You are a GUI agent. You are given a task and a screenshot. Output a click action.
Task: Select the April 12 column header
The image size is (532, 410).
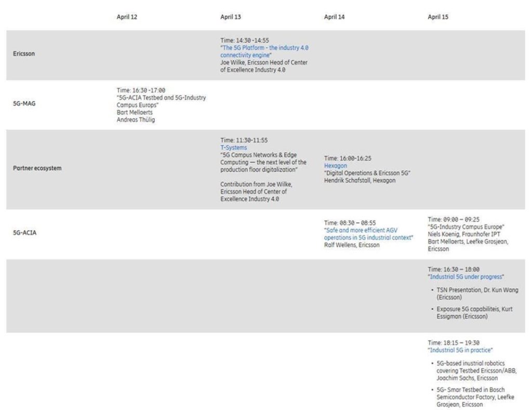127,17
